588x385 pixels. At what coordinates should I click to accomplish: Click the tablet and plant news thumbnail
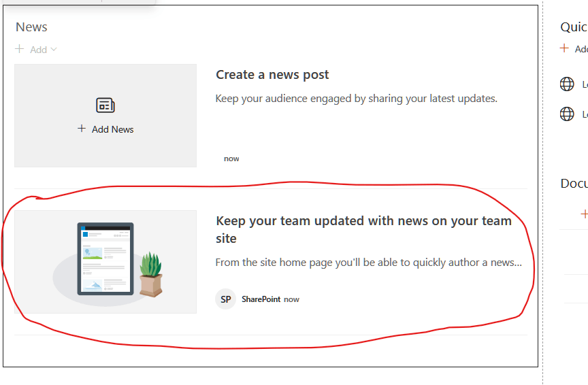(105, 262)
